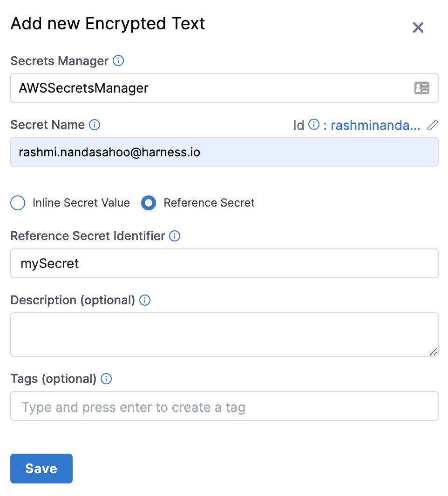The height and width of the screenshot is (496, 448).
Task: Click the card icon in Secrets Manager field
Action: click(422, 88)
